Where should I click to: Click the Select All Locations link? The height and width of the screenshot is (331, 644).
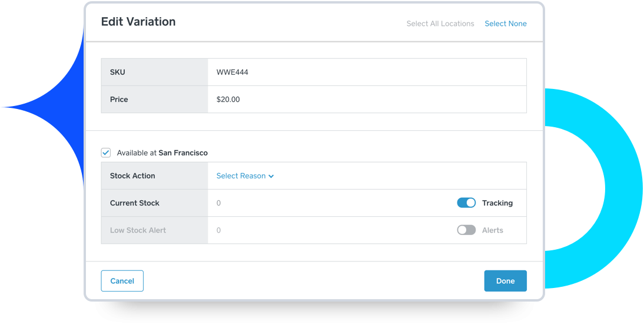click(x=440, y=24)
